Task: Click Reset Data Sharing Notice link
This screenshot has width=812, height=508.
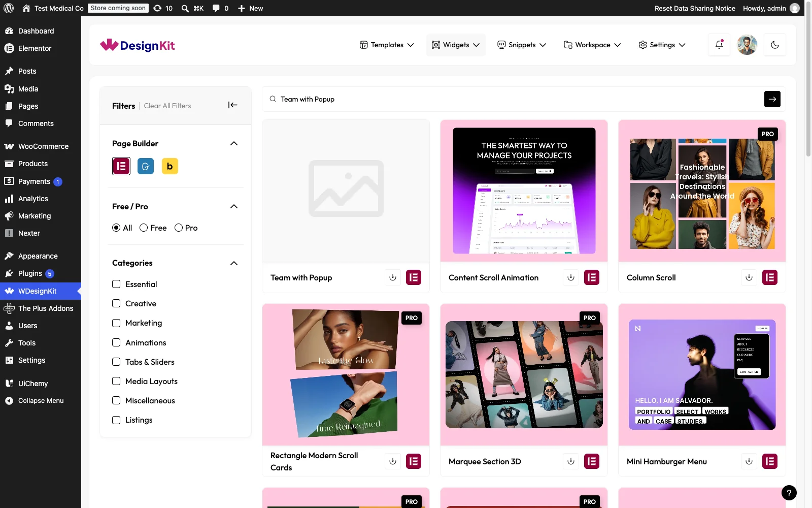Action: [x=695, y=8]
